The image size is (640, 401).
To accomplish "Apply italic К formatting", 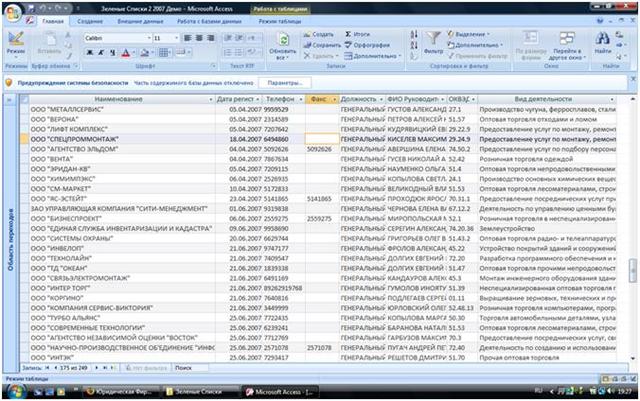I will coord(101,53).
